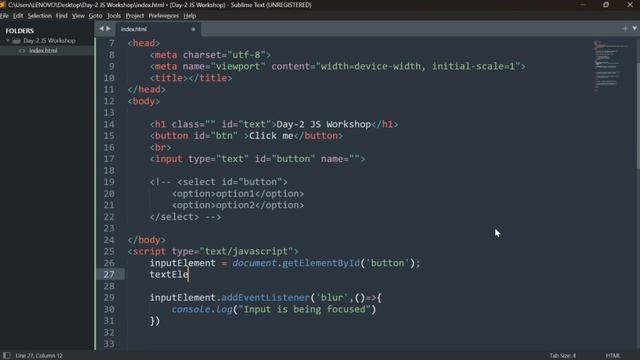This screenshot has height=360, width=640.
Task: Click the new tab plus icon
Action: pyautogui.click(x=625, y=29)
